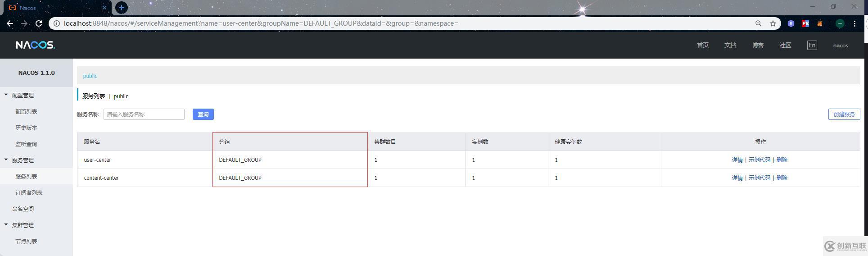Open 命名空间 in sidebar

[x=23, y=209]
